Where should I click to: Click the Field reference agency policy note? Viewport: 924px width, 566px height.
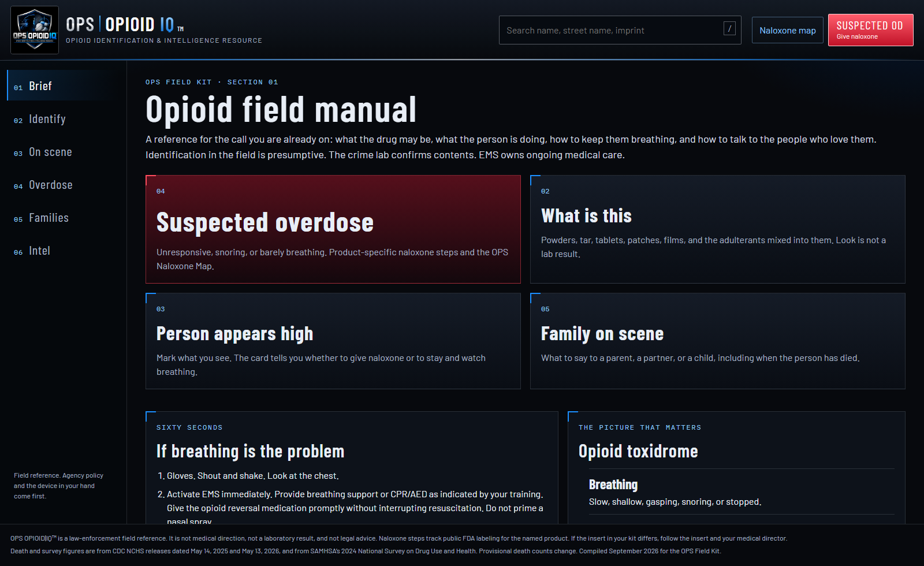click(58, 486)
